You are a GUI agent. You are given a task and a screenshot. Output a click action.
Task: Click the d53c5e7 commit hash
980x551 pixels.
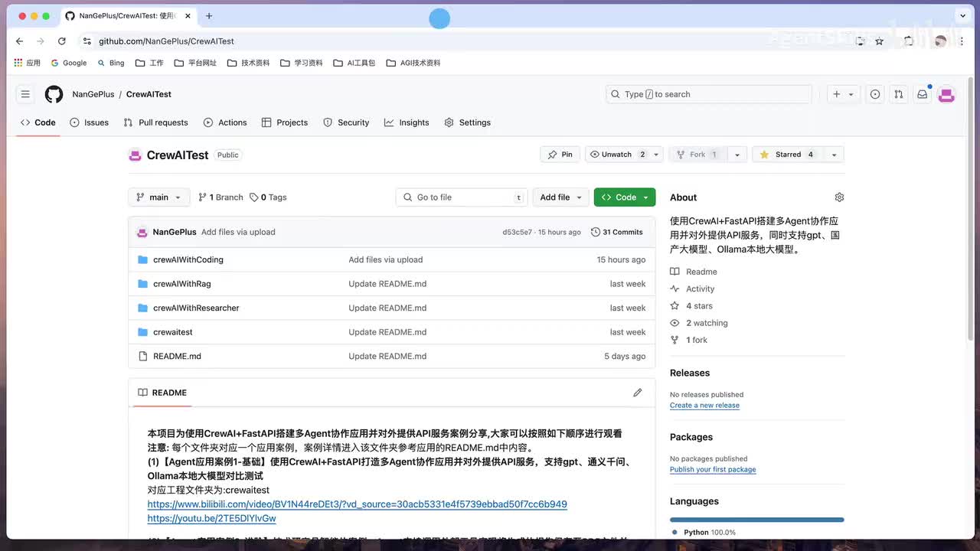pos(517,233)
